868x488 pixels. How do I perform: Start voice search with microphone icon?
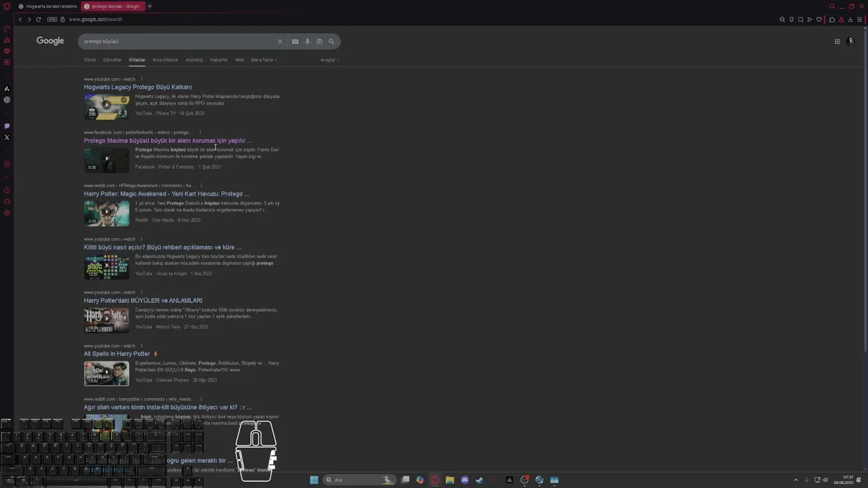307,41
